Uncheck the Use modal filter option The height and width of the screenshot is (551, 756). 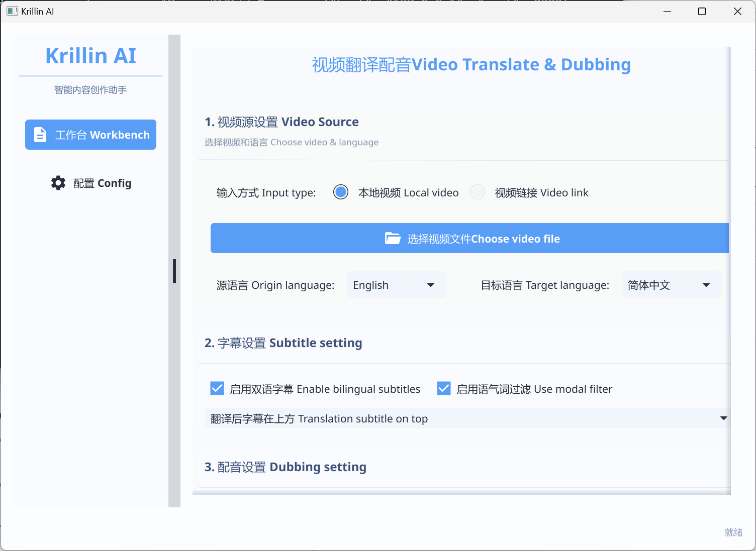click(x=444, y=388)
